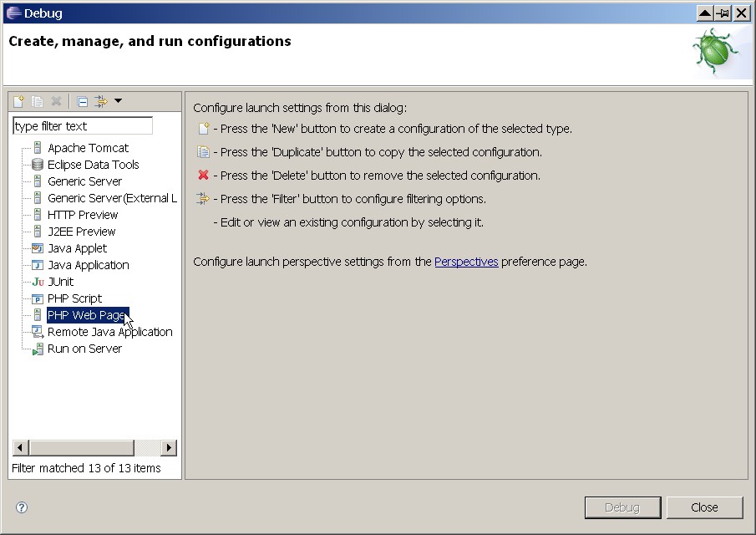The height and width of the screenshot is (535, 756).
Task: Choose Java Application tree entry
Action: pyautogui.click(x=89, y=265)
